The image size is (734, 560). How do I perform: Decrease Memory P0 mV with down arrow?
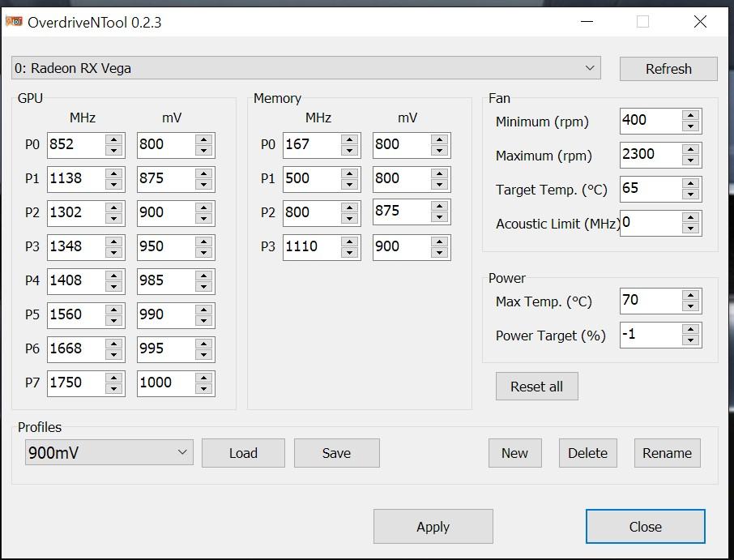pyautogui.click(x=440, y=151)
